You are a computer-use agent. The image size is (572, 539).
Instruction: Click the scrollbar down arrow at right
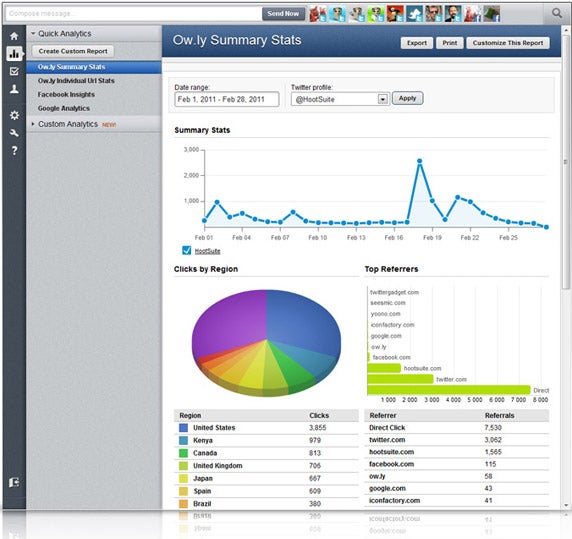(566, 505)
